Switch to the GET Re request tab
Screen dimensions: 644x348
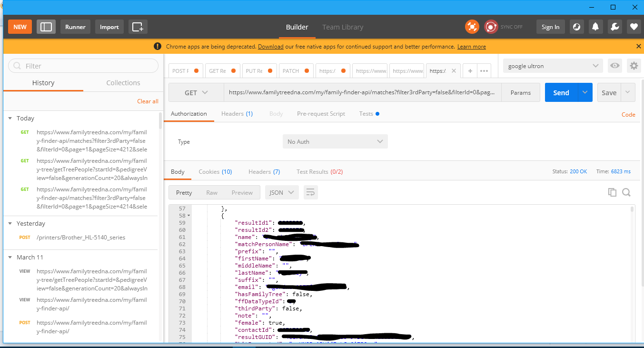222,71
